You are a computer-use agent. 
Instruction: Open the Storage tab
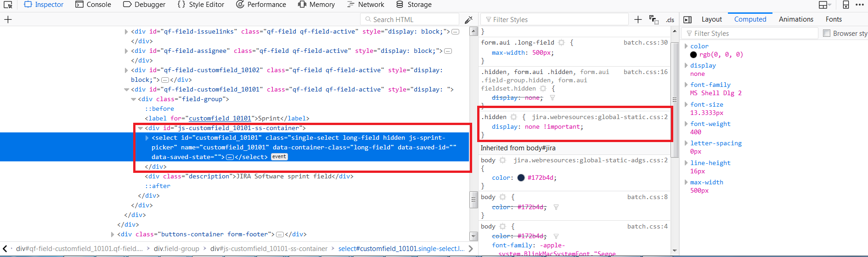(414, 5)
